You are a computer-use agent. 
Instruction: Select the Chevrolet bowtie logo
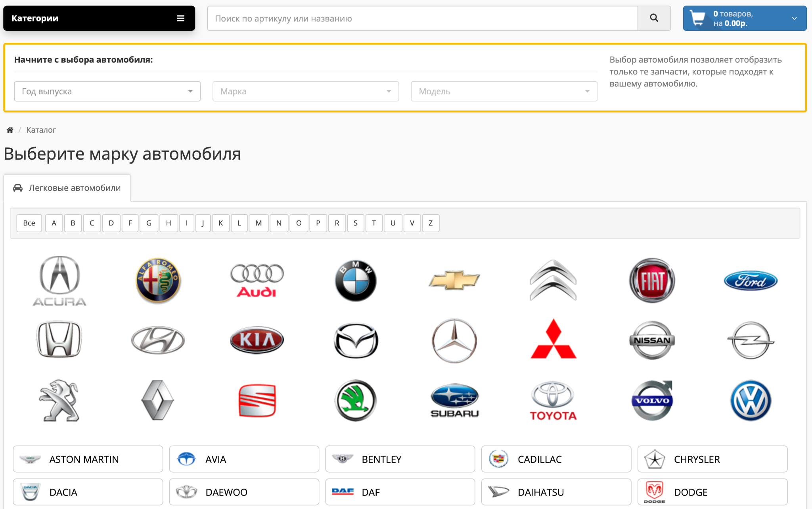click(x=454, y=280)
